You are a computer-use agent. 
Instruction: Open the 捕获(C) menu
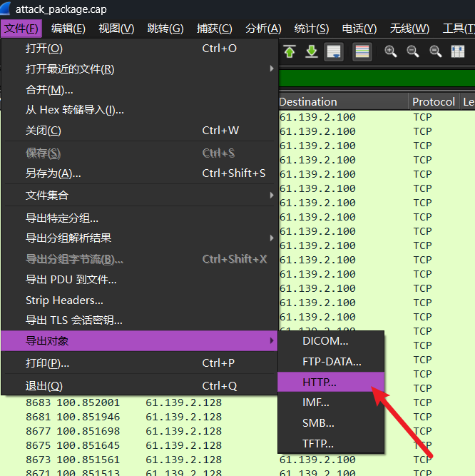coord(214,29)
